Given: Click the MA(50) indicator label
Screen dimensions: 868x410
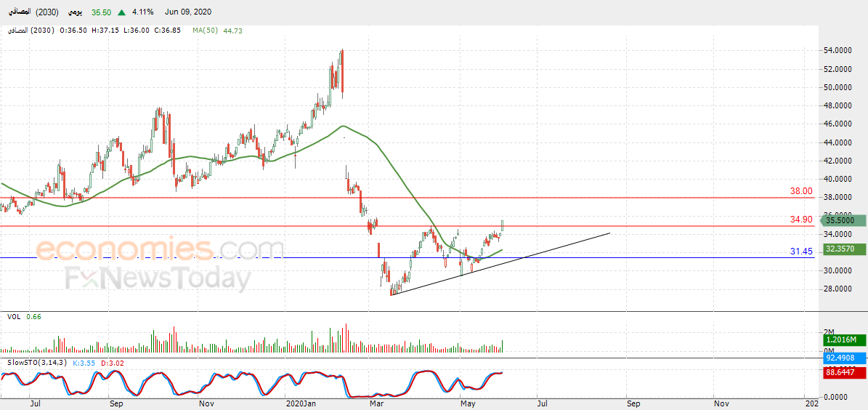Looking at the screenshot, I should click(206, 31).
